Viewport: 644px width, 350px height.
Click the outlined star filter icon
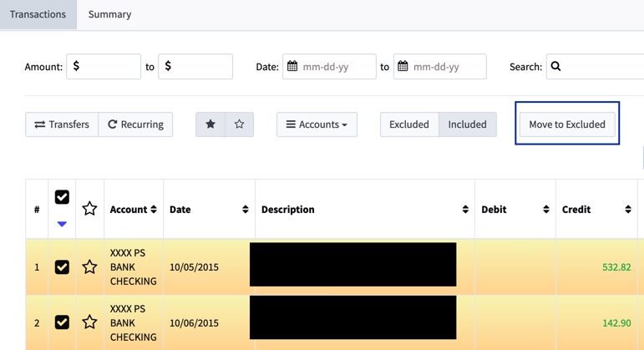[x=239, y=124]
